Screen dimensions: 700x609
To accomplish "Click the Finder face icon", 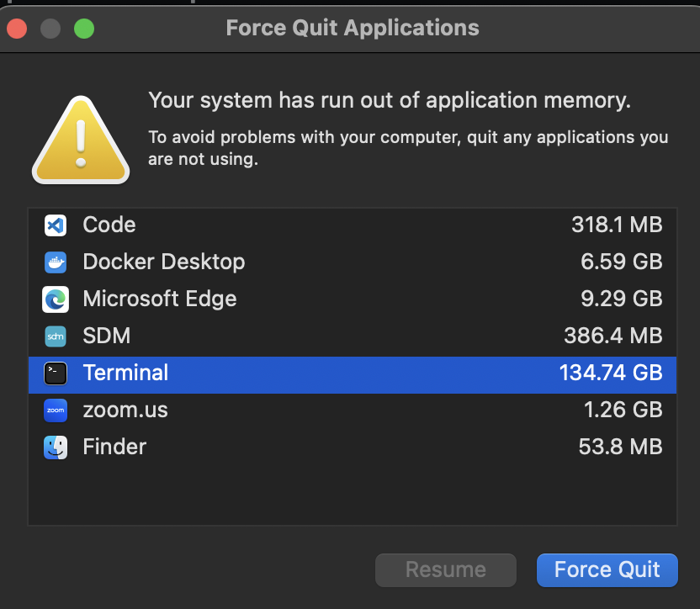I will 56,447.
